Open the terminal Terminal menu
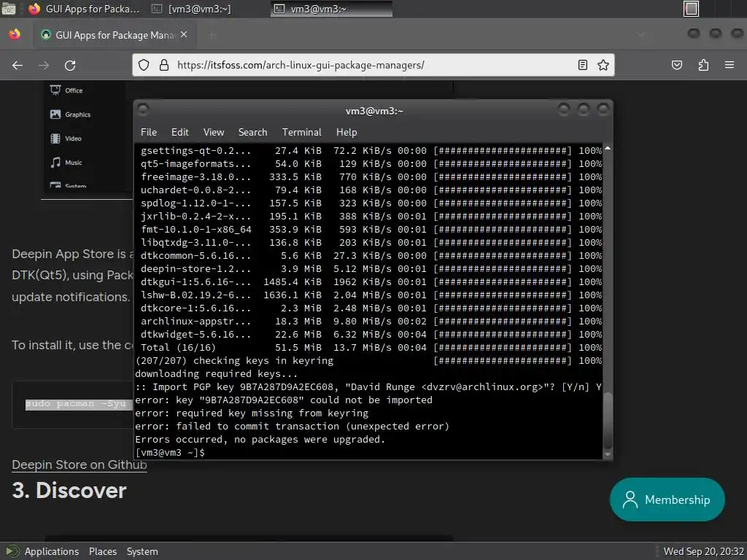This screenshot has height=560, width=747. (x=301, y=133)
